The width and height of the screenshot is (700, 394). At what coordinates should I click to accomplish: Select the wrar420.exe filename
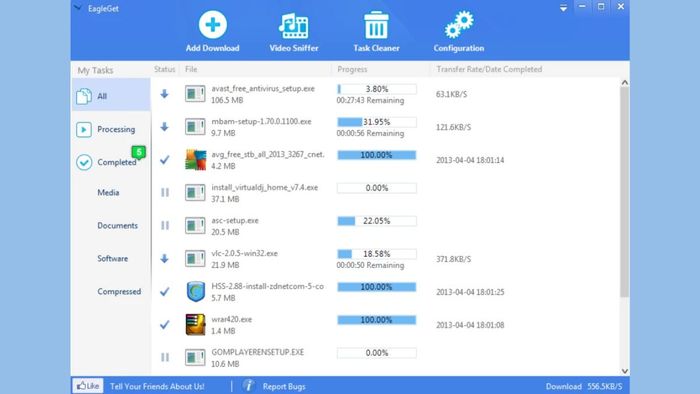232,319
